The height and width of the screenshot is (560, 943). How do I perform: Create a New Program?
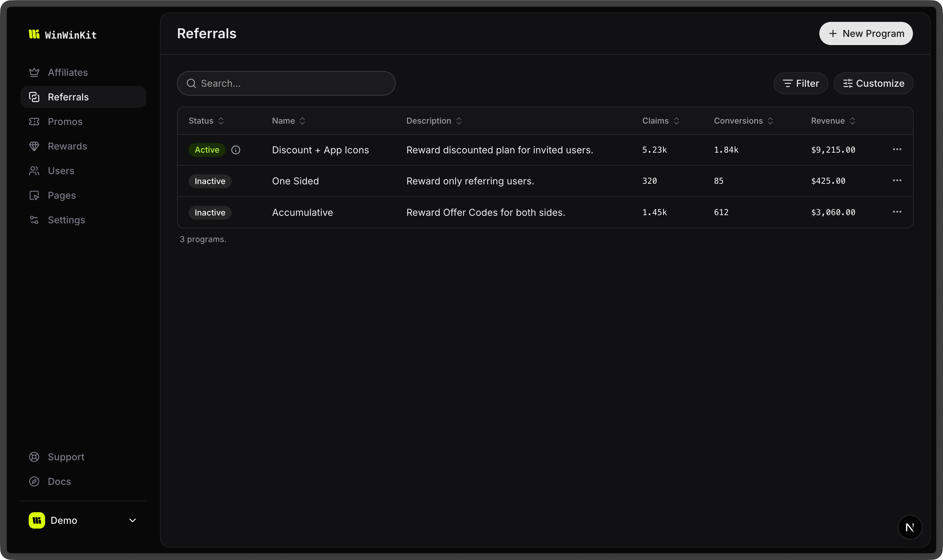tap(865, 33)
